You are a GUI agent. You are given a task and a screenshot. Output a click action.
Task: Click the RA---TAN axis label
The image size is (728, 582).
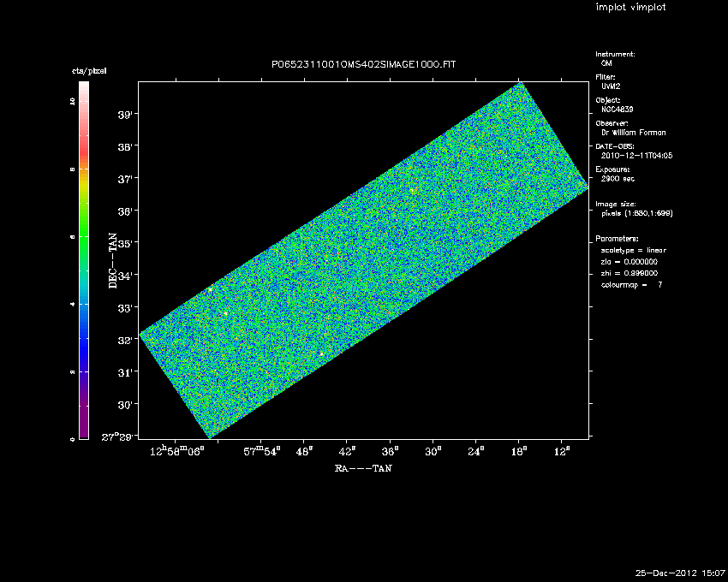point(363,468)
